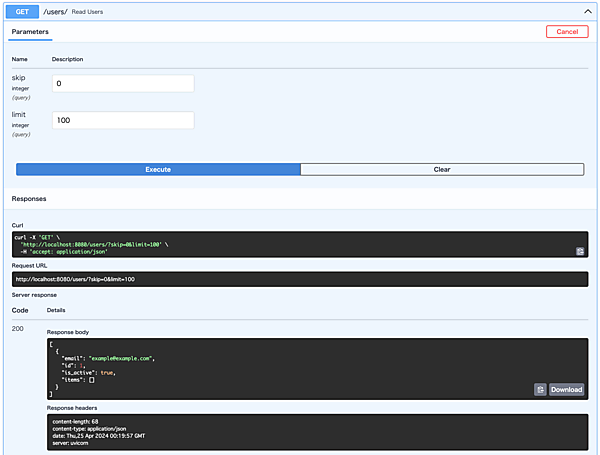600x455 pixels.
Task: Click the Request URL text box
Action: [x=300, y=279]
